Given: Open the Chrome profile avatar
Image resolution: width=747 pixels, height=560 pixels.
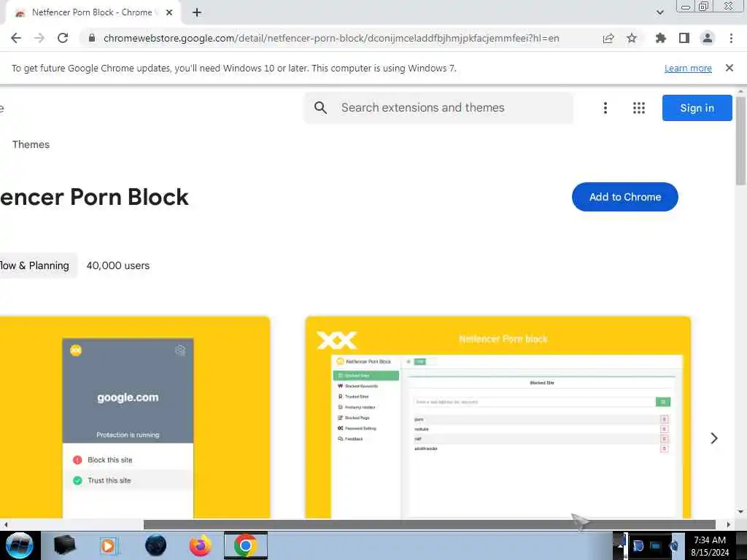Looking at the screenshot, I should click(708, 38).
